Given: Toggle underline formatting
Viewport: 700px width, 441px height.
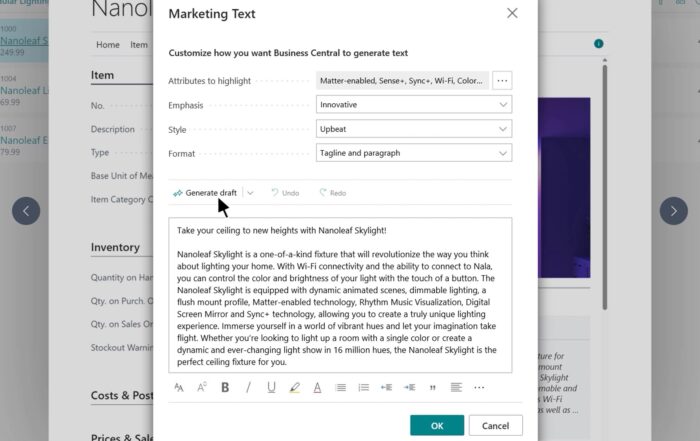Looking at the screenshot, I should pos(271,387).
